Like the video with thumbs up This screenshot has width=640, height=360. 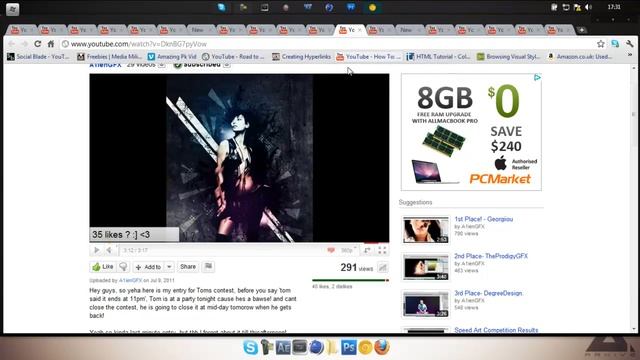tap(103, 267)
